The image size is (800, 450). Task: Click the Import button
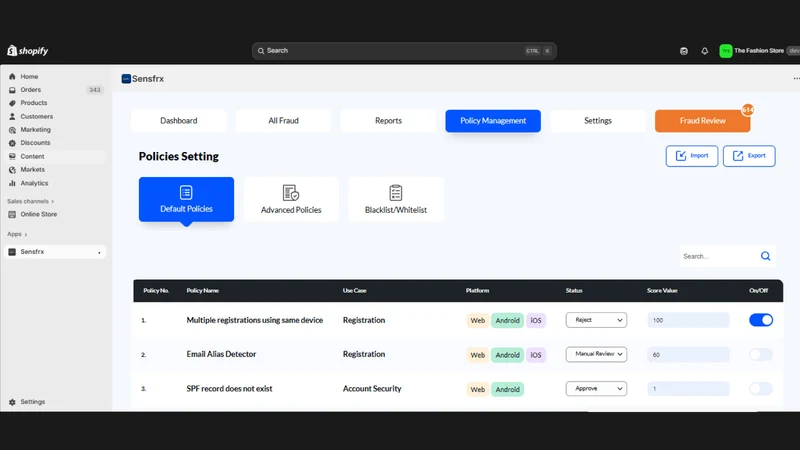[692, 156]
